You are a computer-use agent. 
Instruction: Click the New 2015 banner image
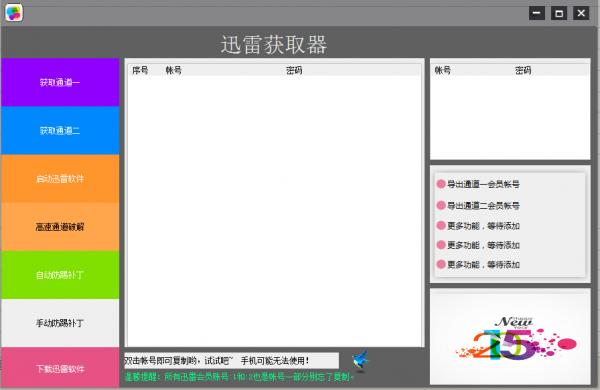pyautogui.click(x=510, y=336)
